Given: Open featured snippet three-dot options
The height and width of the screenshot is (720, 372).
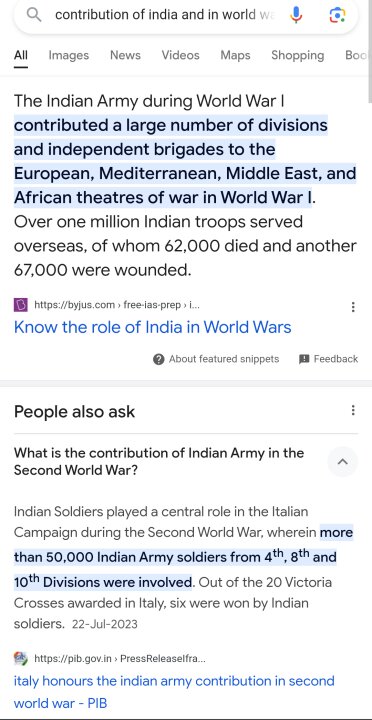Looking at the screenshot, I should (353, 307).
